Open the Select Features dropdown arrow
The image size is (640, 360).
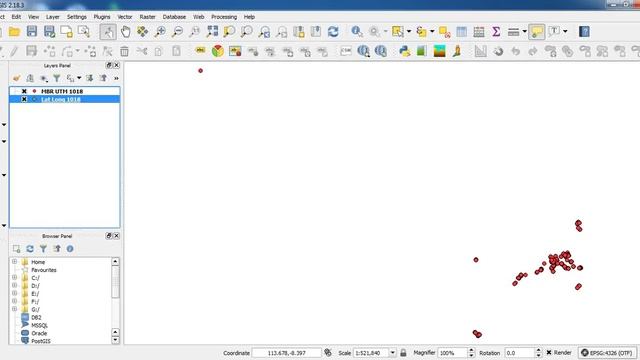pos(409,32)
